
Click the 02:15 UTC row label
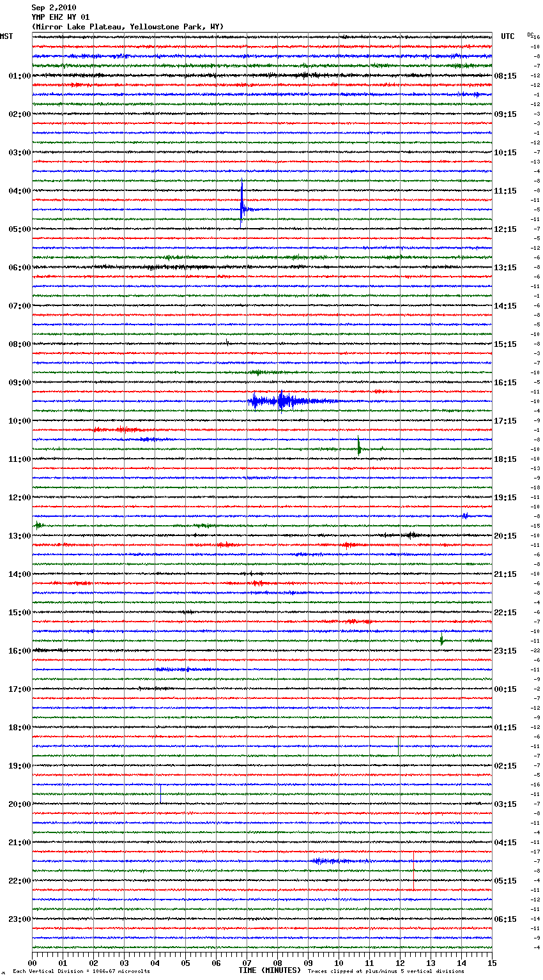pos(505,766)
